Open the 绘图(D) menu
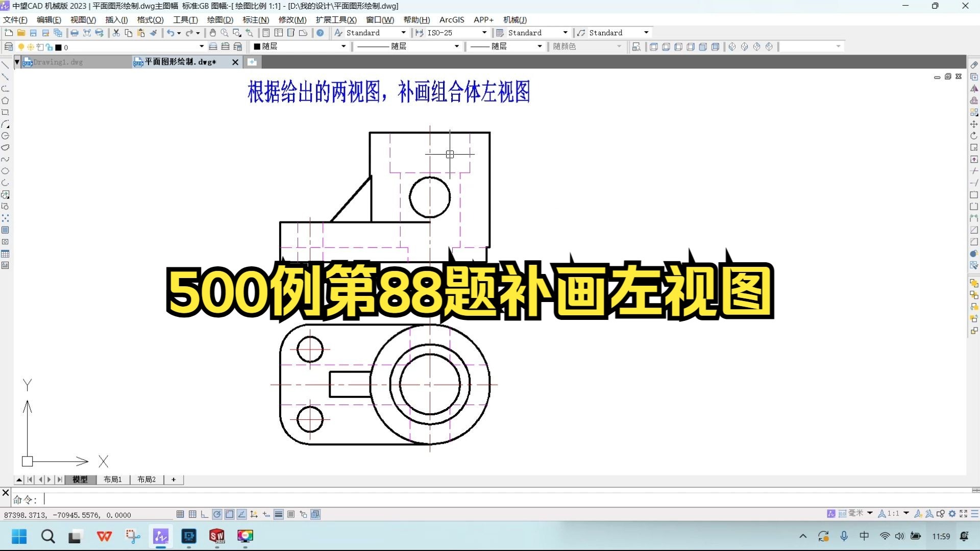The image size is (980, 551). pos(220,19)
